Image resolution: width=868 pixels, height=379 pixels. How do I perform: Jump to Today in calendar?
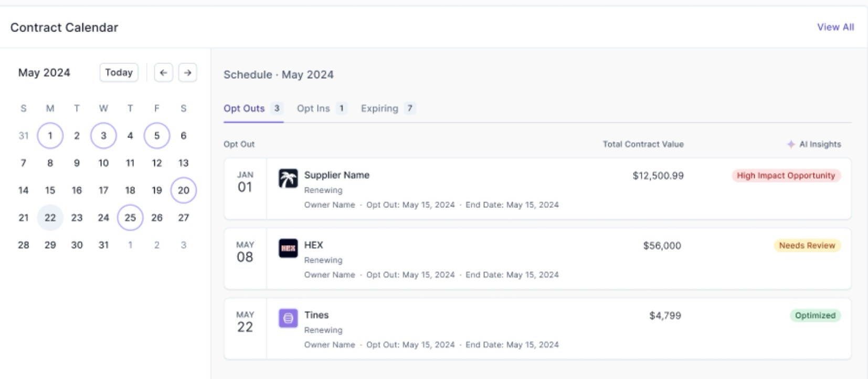tap(119, 72)
